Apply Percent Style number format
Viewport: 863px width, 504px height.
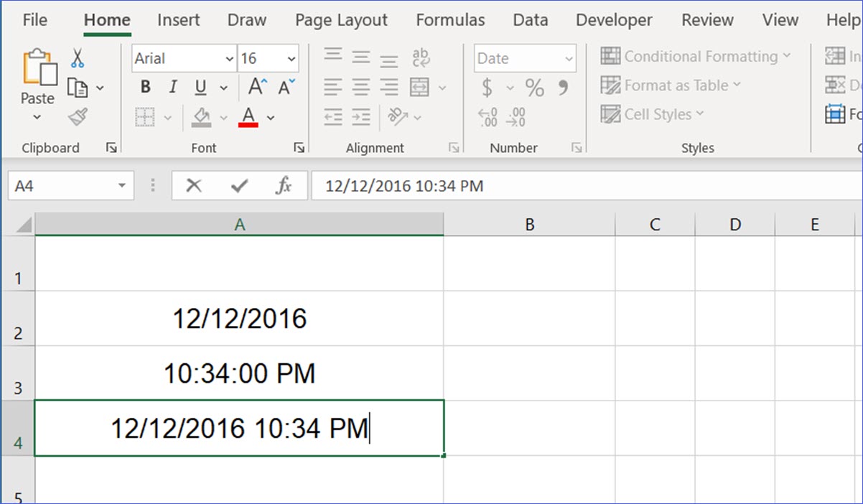click(534, 88)
